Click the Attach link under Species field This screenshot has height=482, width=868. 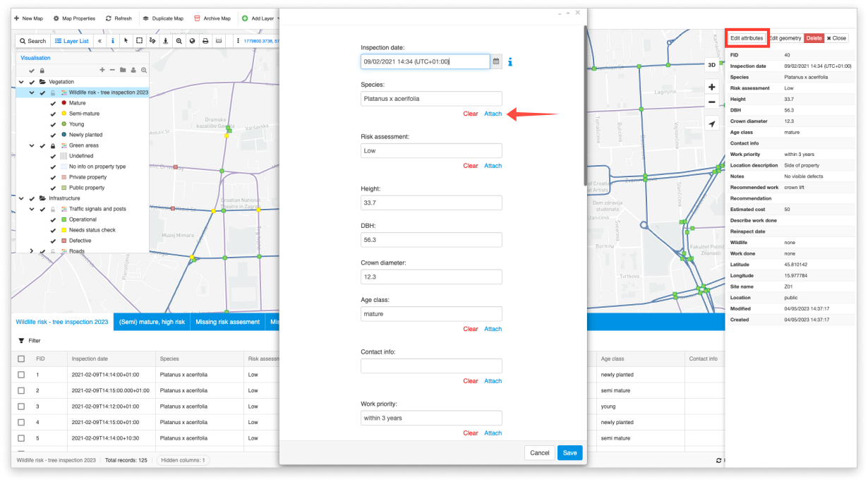pyautogui.click(x=493, y=113)
